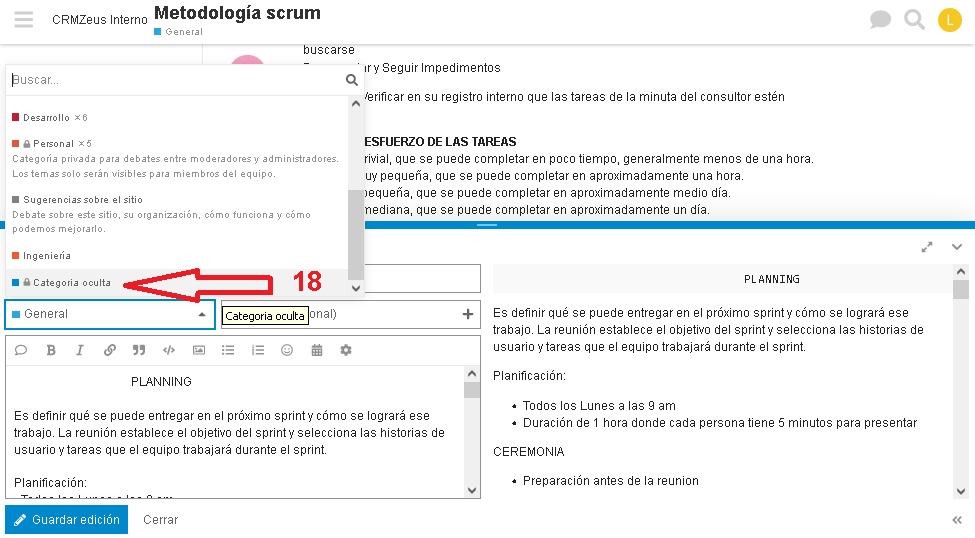Insert a numbered list
975x538 pixels.
[257, 350]
